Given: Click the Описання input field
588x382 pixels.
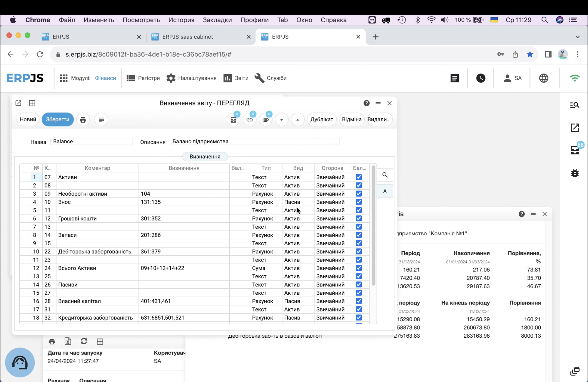Looking at the screenshot, I should (254, 142).
